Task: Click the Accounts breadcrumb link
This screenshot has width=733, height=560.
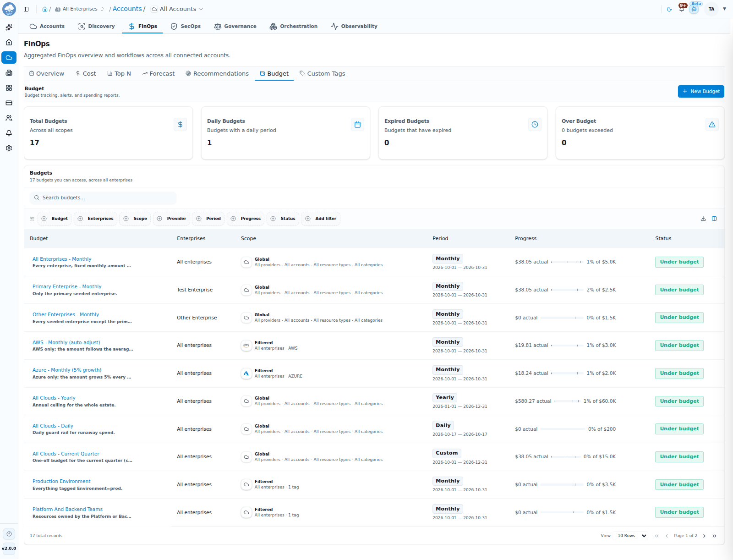Action: [127, 9]
